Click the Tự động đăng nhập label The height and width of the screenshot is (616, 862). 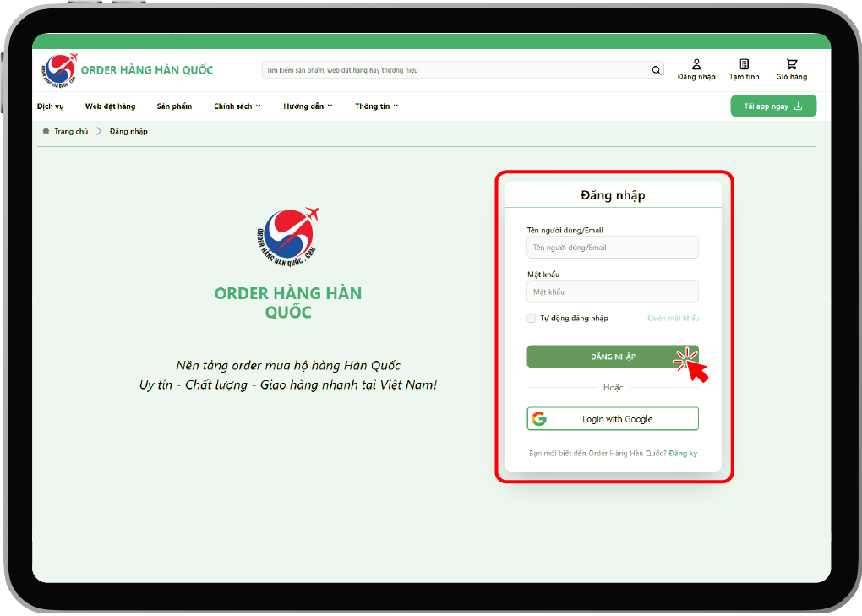click(x=574, y=319)
